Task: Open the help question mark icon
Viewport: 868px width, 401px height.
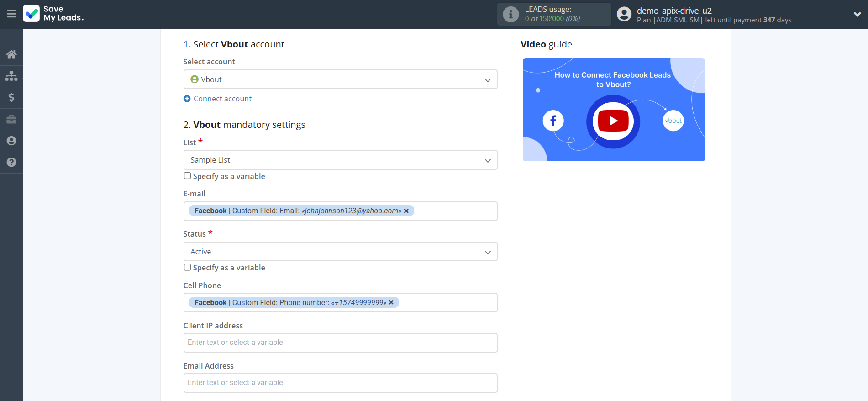Action: (x=11, y=162)
